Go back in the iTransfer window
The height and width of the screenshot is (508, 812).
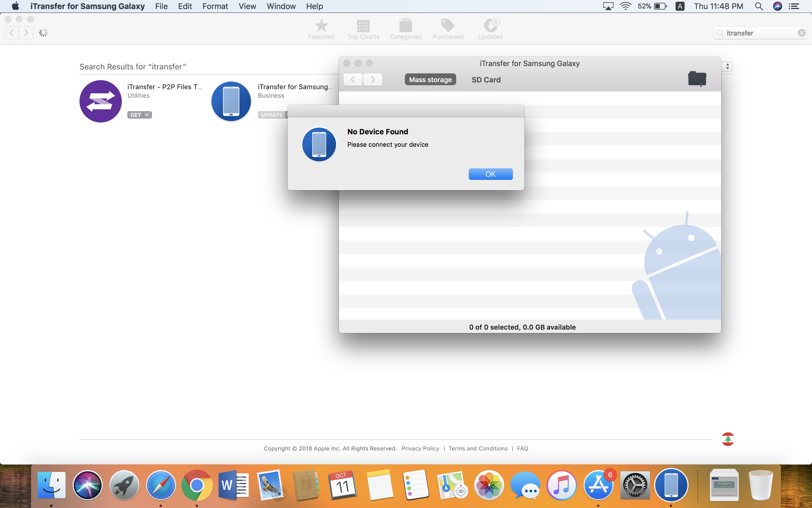click(x=353, y=80)
